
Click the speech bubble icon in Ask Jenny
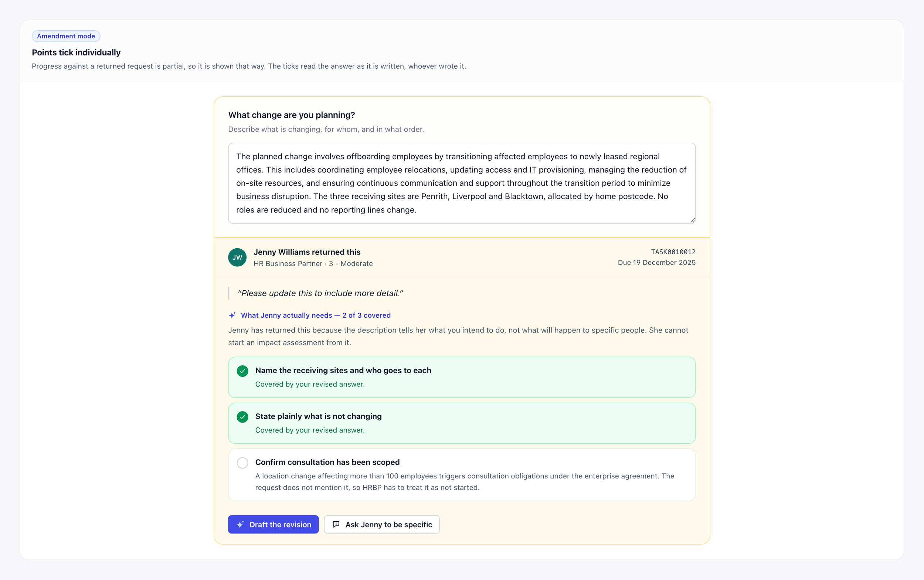coord(336,524)
